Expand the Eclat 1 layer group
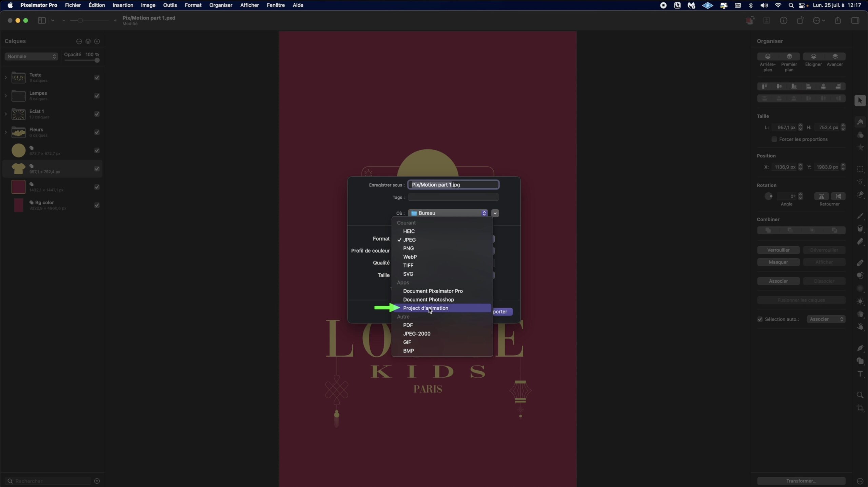The width and height of the screenshot is (868, 487). point(5,114)
